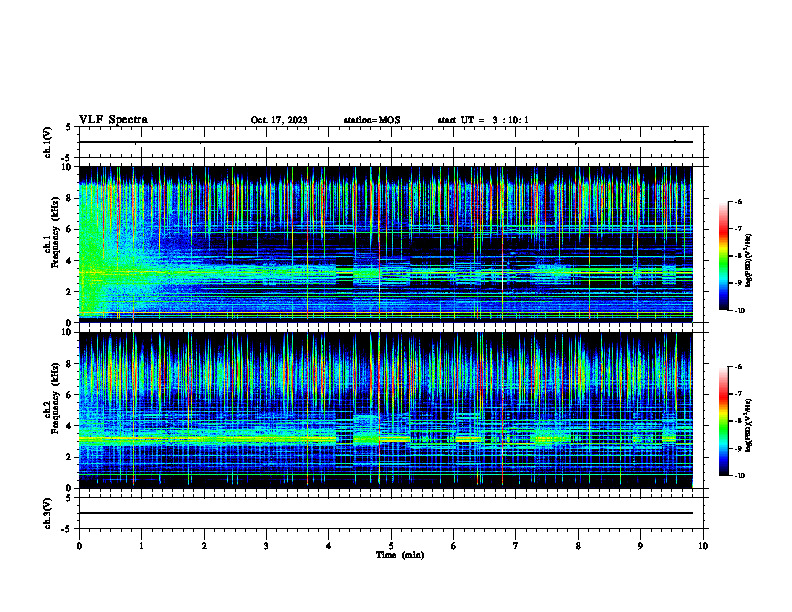Click the "station=MOS" header label
This screenshot has width=792, height=612.
[372, 120]
